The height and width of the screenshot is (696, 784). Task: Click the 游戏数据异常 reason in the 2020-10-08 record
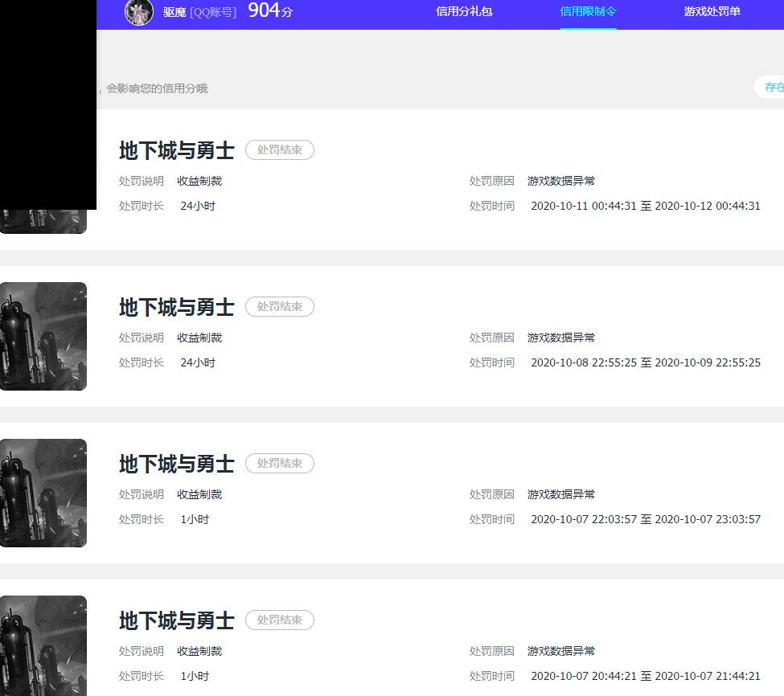(561, 338)
